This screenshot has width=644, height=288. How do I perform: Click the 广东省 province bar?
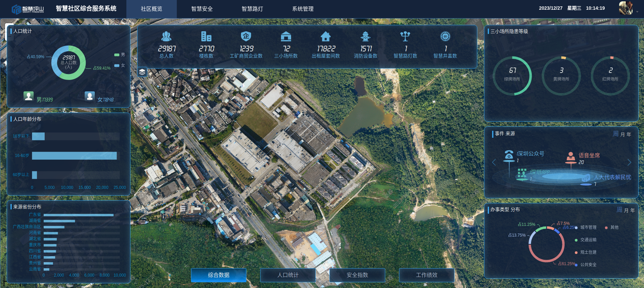click(79, 215)
